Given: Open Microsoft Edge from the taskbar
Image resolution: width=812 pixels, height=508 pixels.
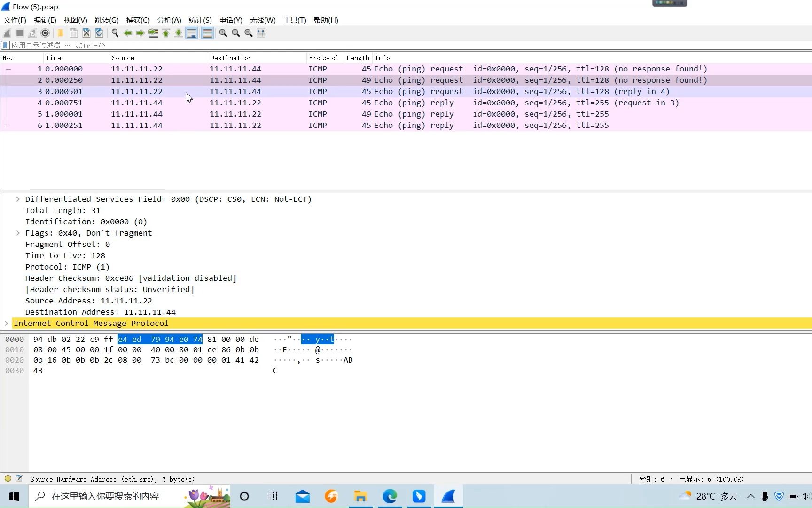Looking at the screenshot, I should (x=390, y=496).
